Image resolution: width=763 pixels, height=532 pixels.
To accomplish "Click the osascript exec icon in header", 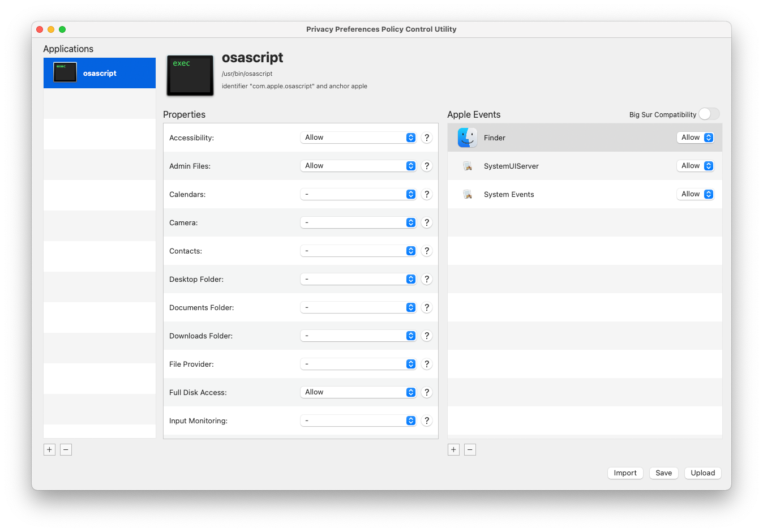I will (x=190, y=75).
